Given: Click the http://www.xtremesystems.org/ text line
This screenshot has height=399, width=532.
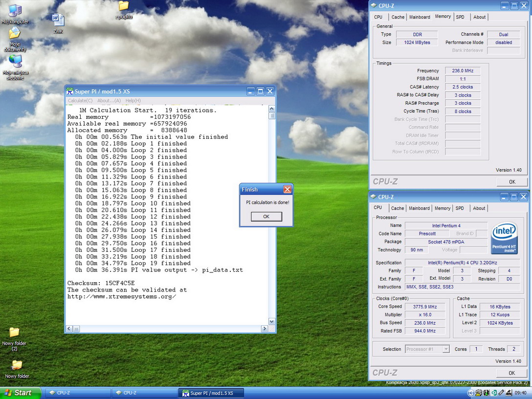Looking at the screenshot, I should (121, 296).
